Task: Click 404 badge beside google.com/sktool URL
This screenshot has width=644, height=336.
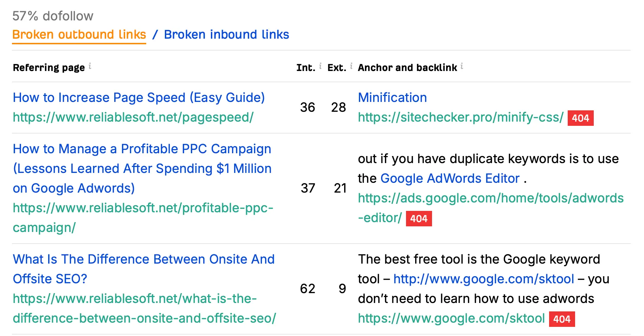Action: 562,319
